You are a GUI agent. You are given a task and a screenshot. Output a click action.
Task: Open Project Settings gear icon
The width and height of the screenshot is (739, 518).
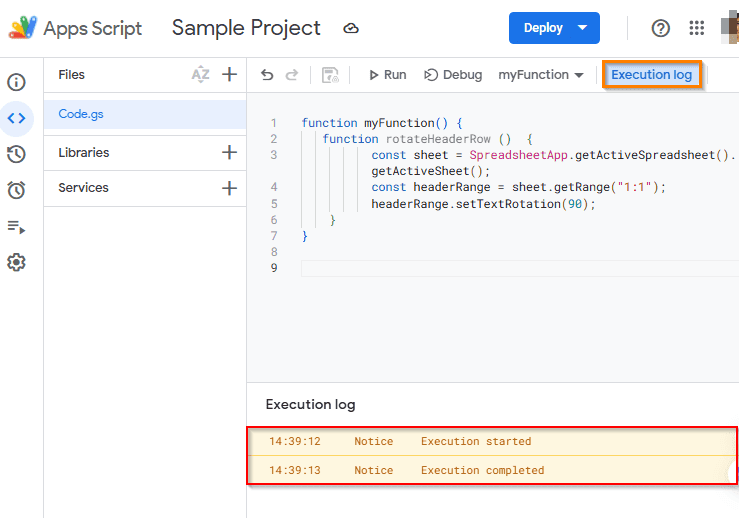[x=16, y=263]
